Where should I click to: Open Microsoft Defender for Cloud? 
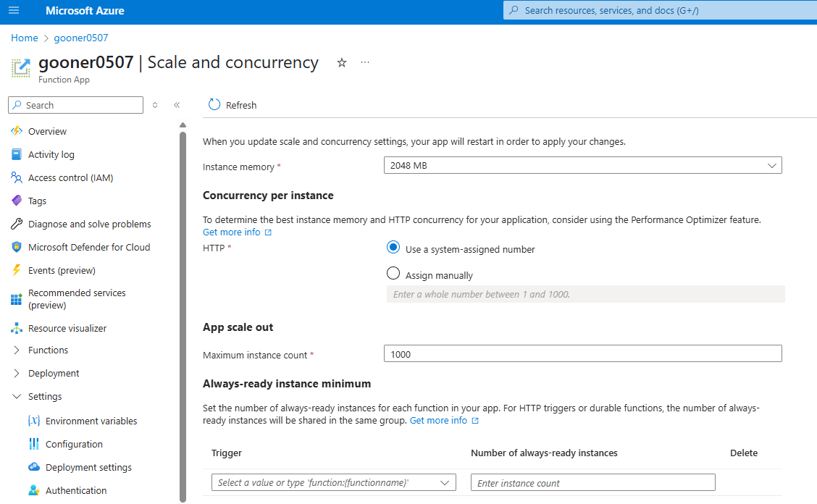89,247
